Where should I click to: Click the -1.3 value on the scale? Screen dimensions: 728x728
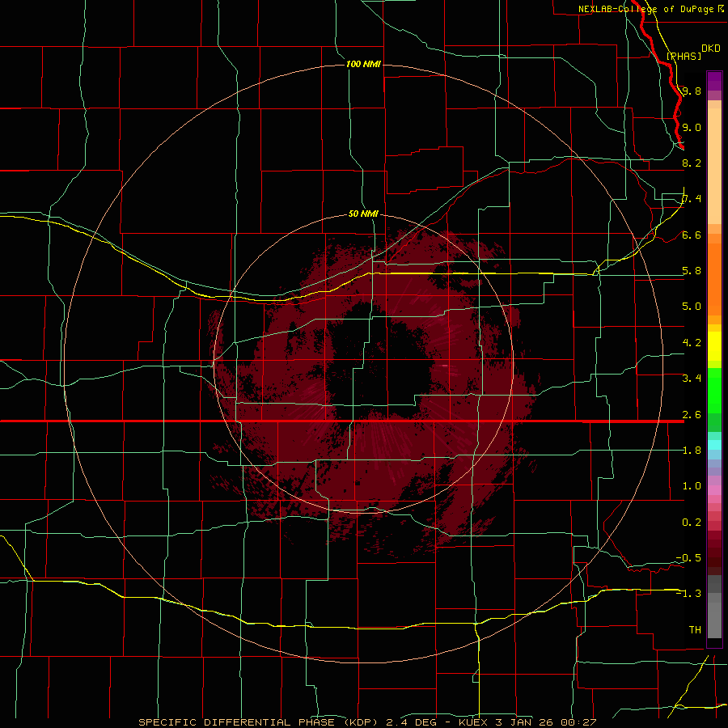[688, 594]
